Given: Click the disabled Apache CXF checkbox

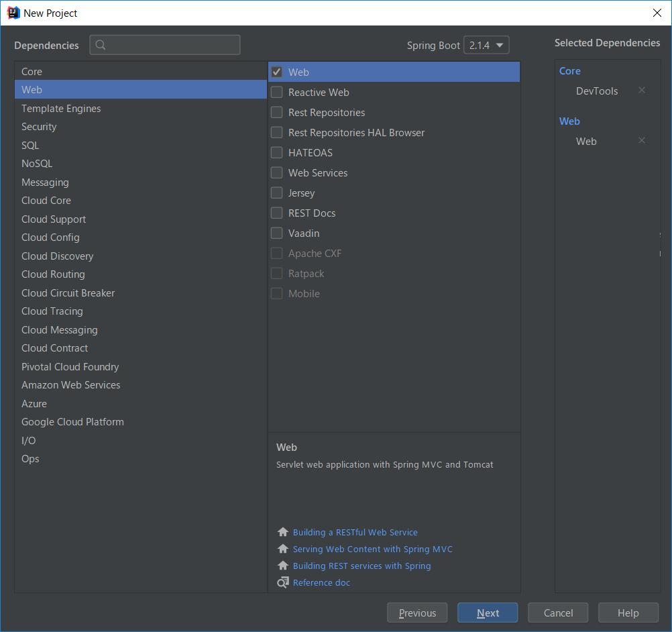Looking at the screenshot, I should click(277, 254).
